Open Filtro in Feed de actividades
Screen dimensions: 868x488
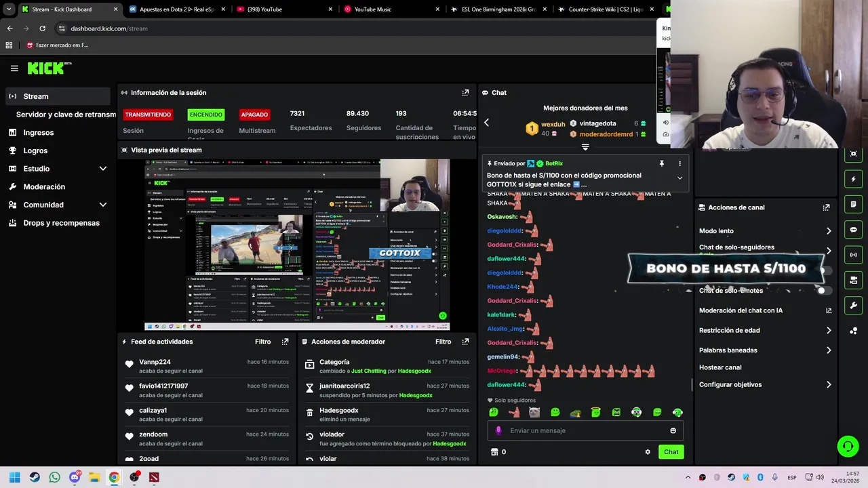(x=262, y=342)
